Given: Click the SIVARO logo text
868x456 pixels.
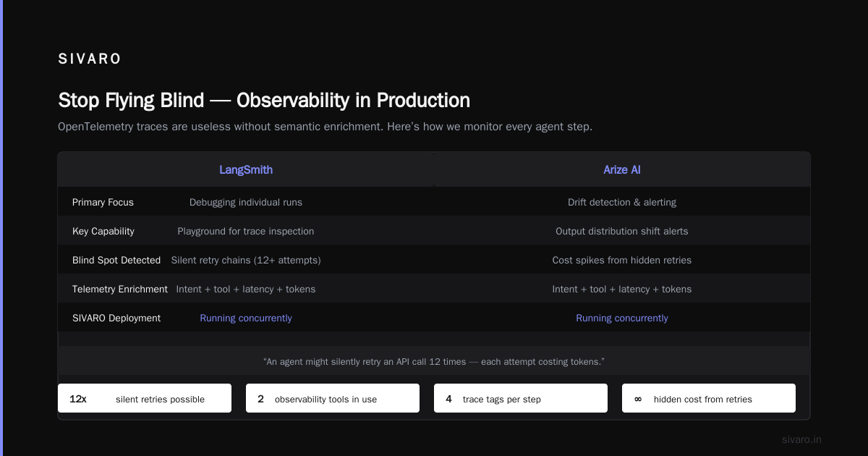Looking at the screenshot, I should (x=90, y=59).
